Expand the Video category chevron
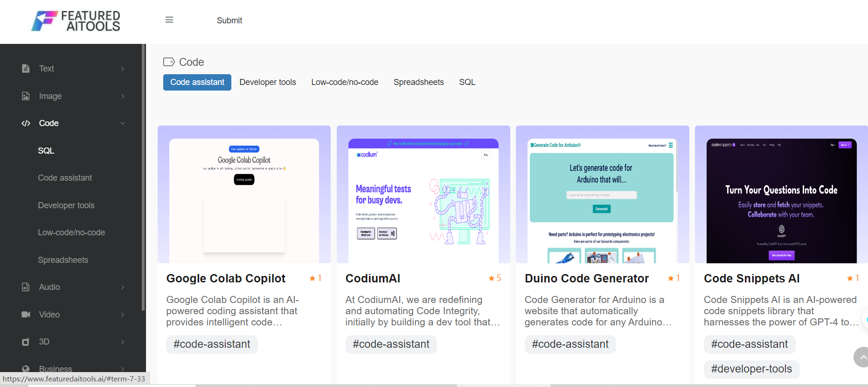Viewport: 868px width, 387px height. 123,315
